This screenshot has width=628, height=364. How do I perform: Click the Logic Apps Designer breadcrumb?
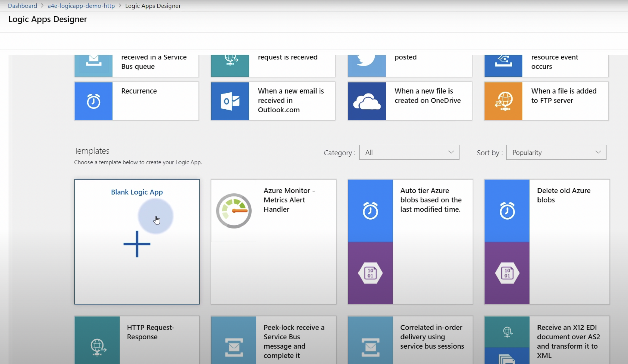153,6
